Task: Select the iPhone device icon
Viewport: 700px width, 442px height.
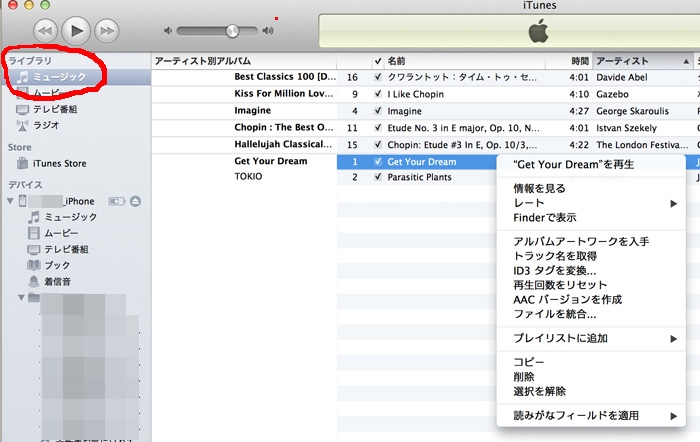Action: click(x=22, y=201)
